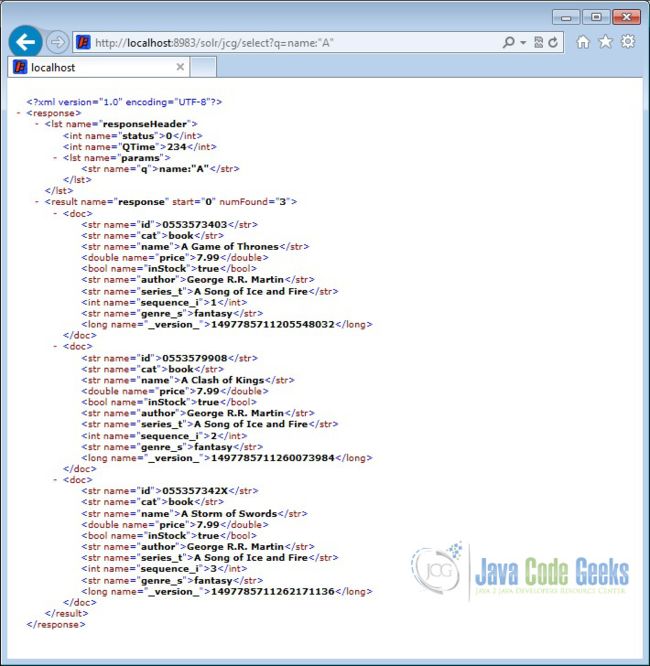
Task: Click the name A Game of Thrones
Action: [x=230, y=246]
